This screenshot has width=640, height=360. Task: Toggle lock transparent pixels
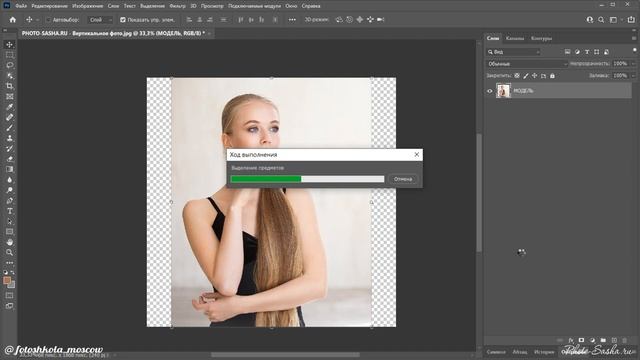[517, 76]
